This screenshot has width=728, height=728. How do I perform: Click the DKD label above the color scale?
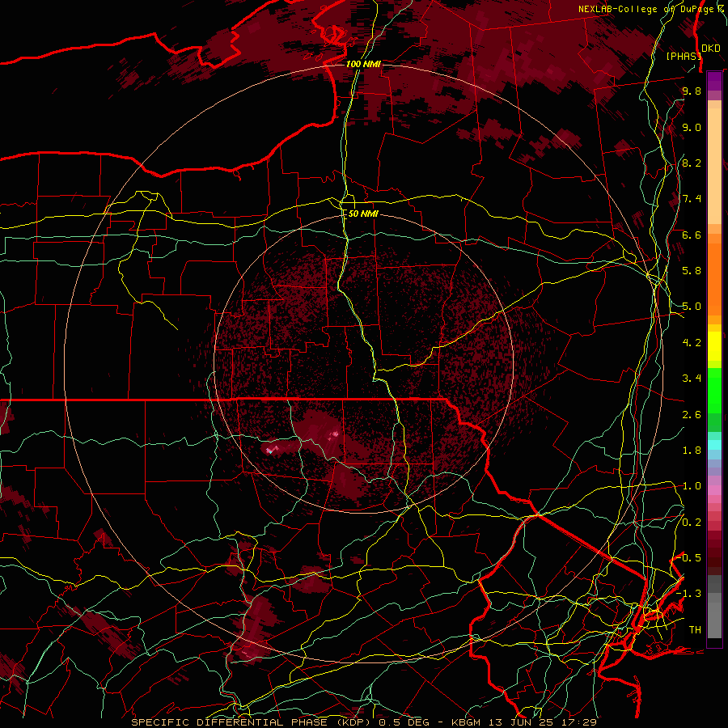point(710,49)
